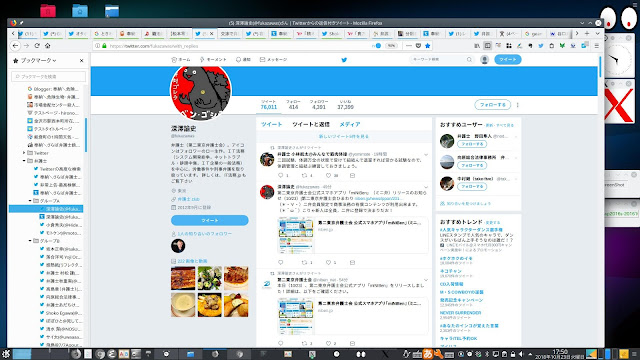640x360 pixels.
Task: Expand first tweet's dropdown chevron
Action: point(426,155)
